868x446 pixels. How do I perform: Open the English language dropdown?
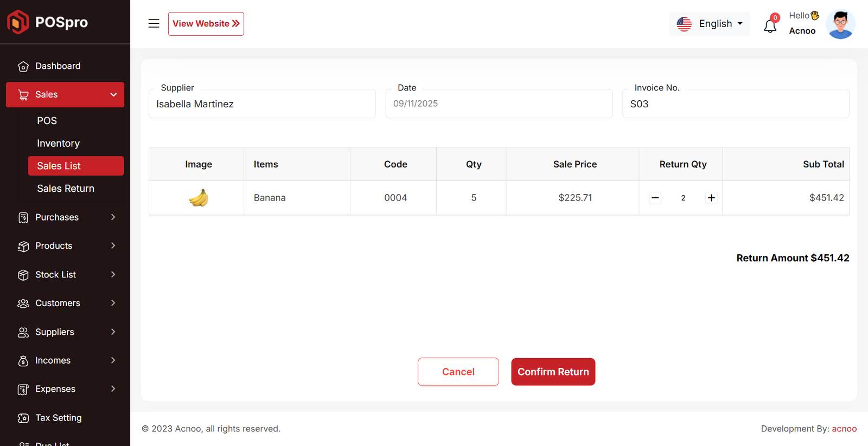710,24
